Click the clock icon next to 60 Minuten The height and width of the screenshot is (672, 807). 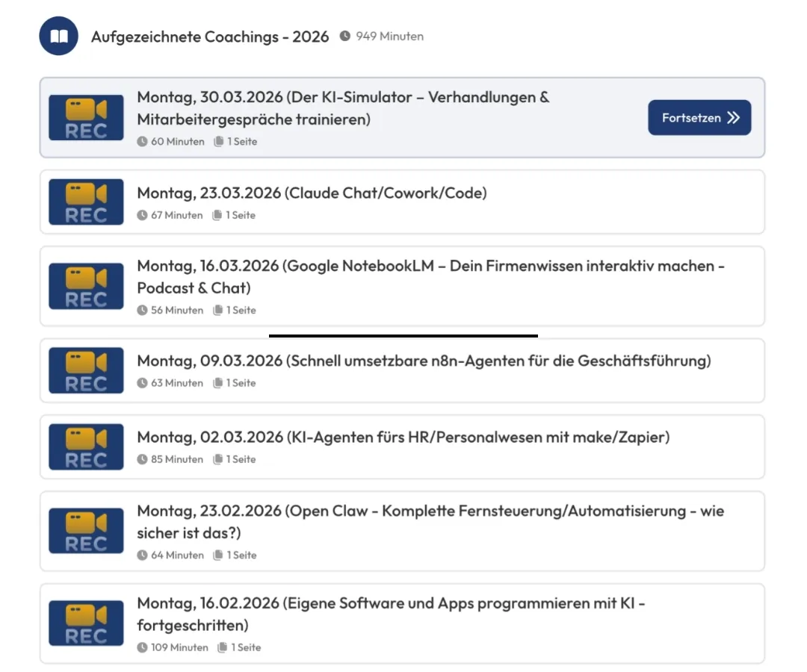pos(142,141)
